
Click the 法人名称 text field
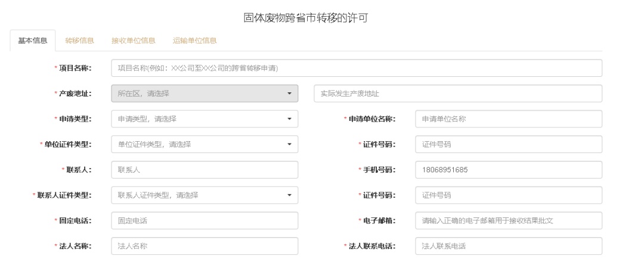[205, 246]
